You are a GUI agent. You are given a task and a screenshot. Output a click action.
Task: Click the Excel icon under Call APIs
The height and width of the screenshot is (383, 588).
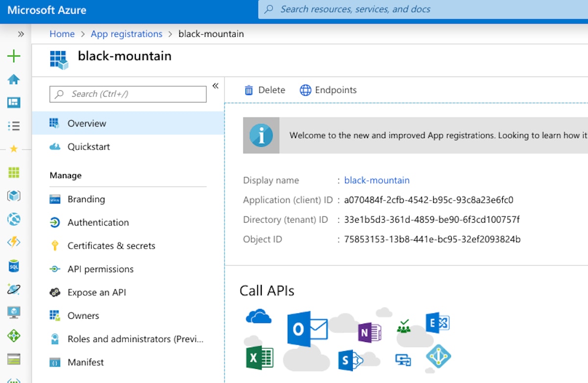coord(259,357)
